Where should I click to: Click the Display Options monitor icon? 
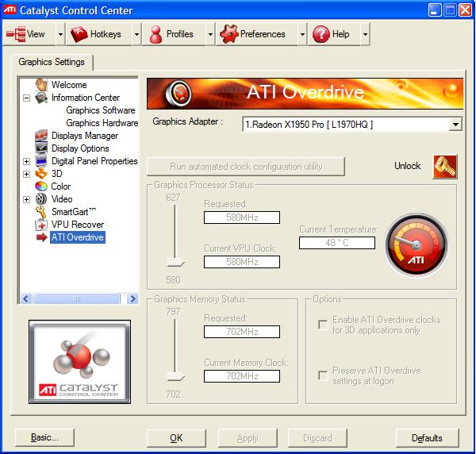pos(41,148)
